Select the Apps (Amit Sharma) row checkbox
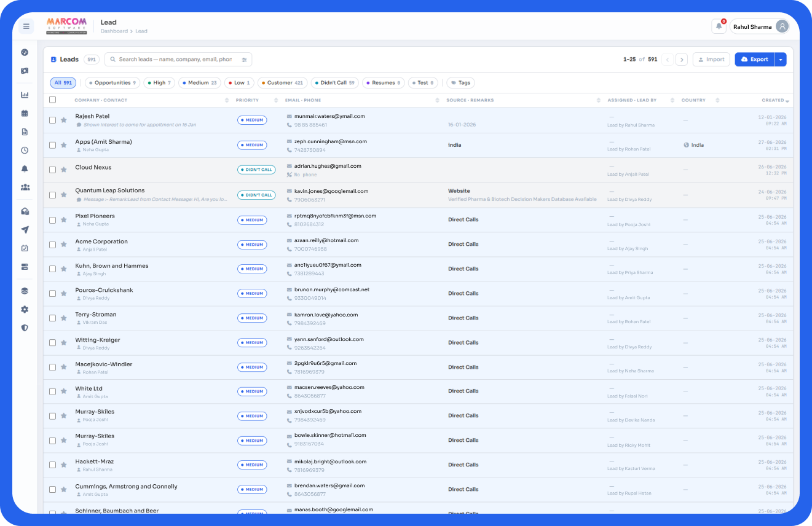The height and width of the screenshot is (526, 812). [53, 145]
